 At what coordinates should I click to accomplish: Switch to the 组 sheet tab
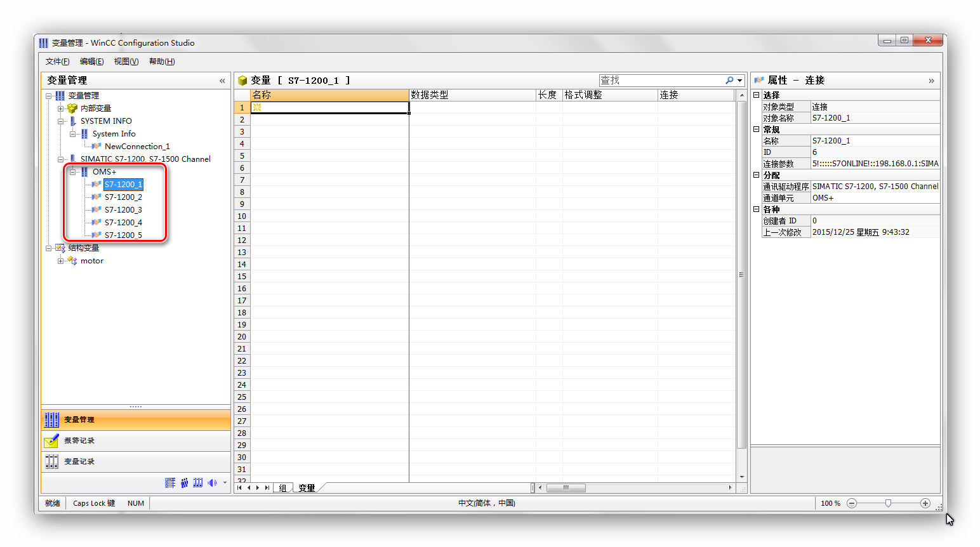click(283, 488)
